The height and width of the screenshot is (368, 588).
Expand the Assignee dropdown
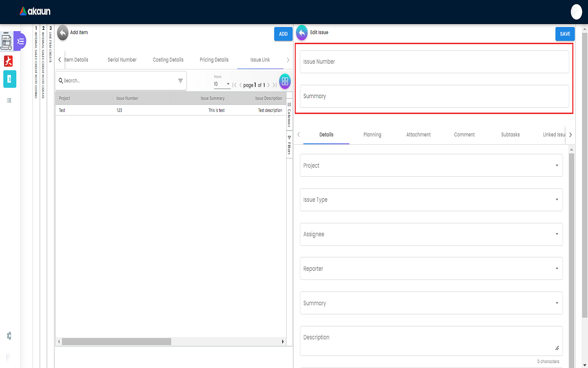tap(431, 234)
